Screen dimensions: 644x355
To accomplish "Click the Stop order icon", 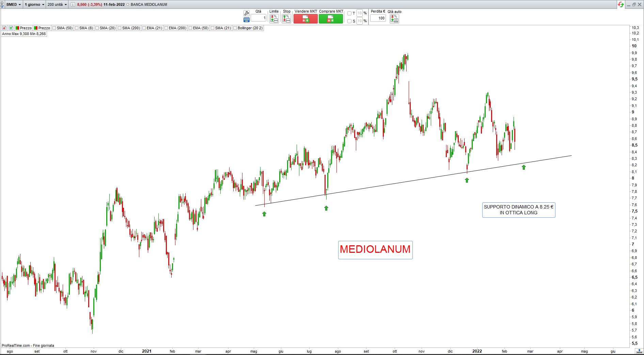I will point(286,19).
